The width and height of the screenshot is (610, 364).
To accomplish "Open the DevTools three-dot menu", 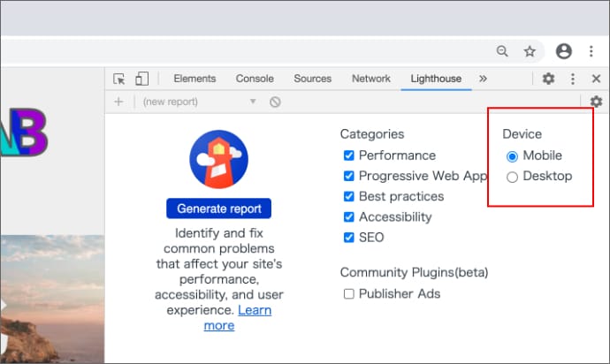I will [x=573, y=79].
